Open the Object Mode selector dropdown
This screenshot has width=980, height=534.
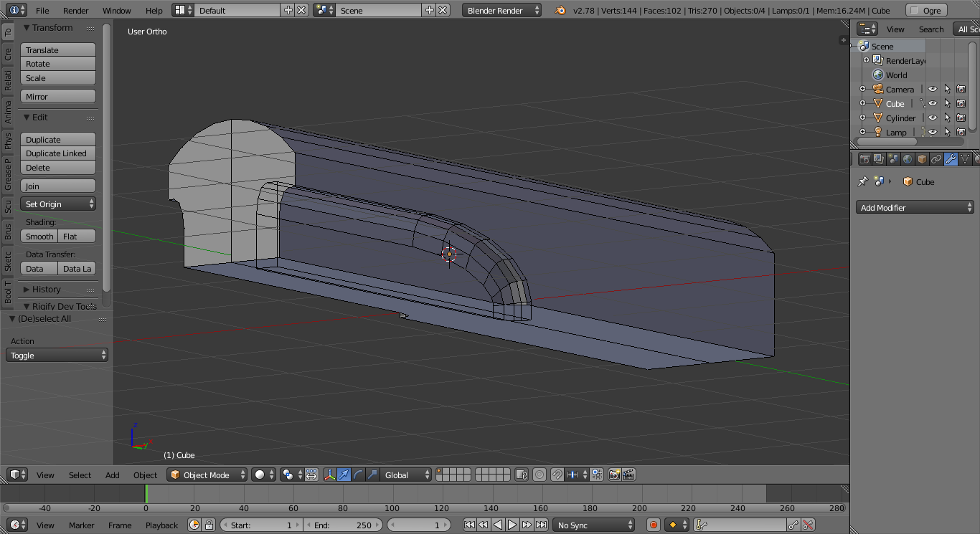pos(207,475)
